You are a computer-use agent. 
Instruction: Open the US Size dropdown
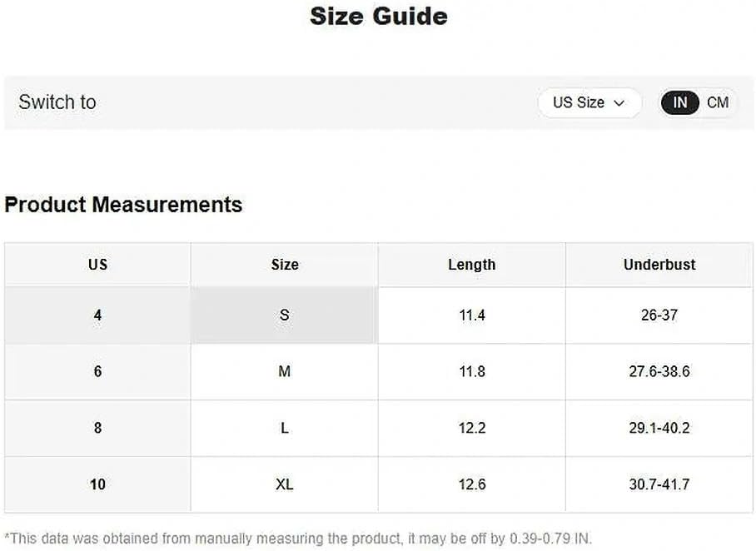coord(589,102)
